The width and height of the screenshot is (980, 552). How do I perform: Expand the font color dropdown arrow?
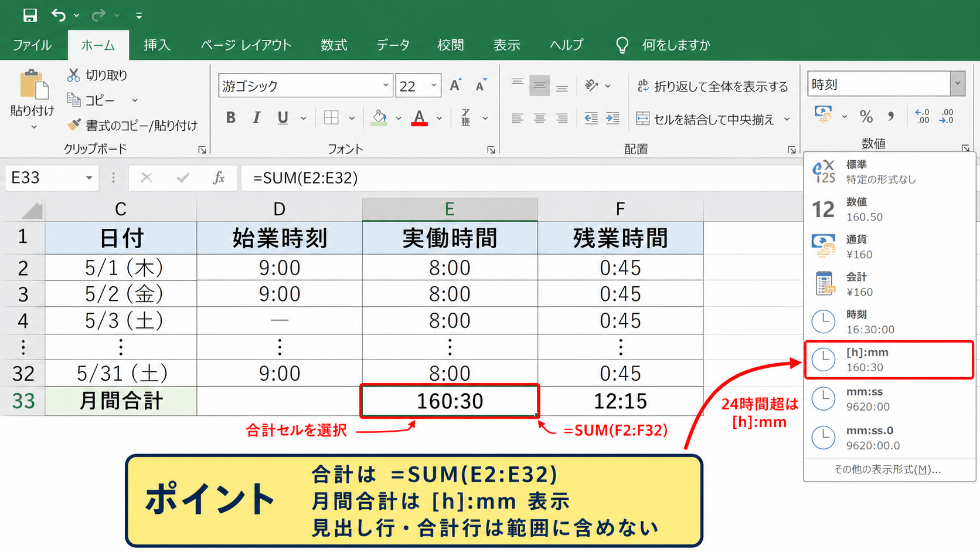tap(439, 118)
